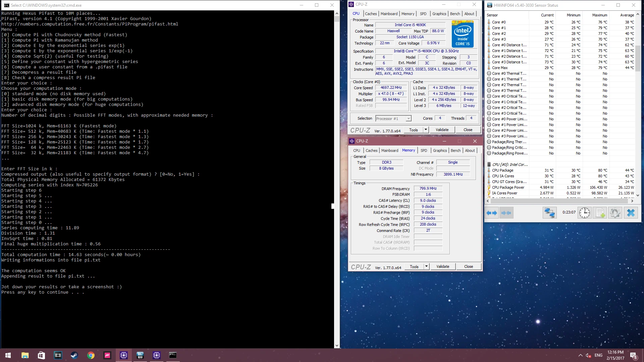This screenshot has height=362, width=644.
Task: Click the Sensor column header in HWiNFO
Action: [x=507, y=15]
